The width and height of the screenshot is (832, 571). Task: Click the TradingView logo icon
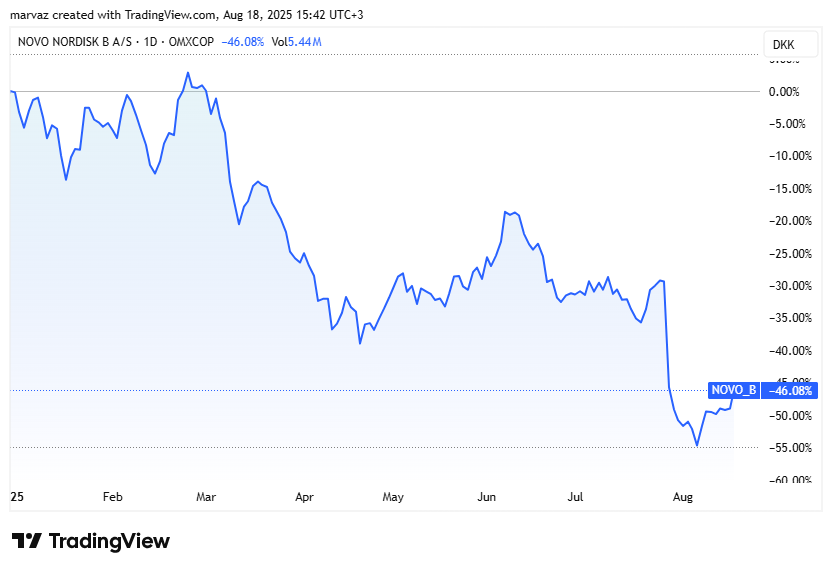pos(27,541)
